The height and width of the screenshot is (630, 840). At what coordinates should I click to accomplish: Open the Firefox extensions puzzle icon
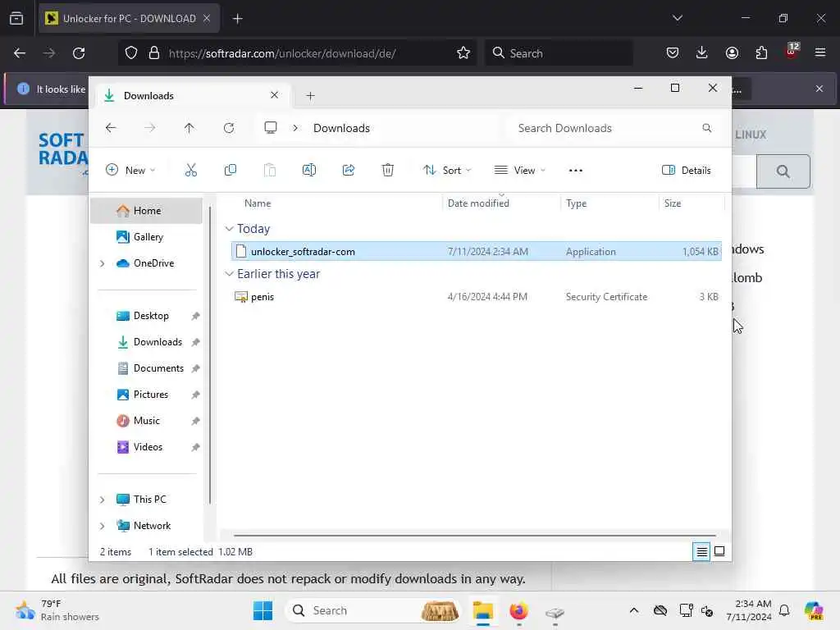pyautogui.click(x=761, y=52)
